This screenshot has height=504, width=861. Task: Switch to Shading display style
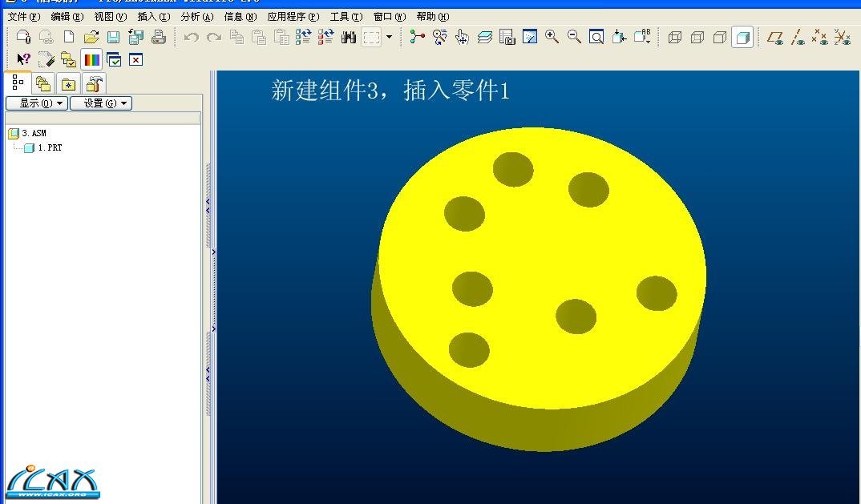(x=742, y=38)
